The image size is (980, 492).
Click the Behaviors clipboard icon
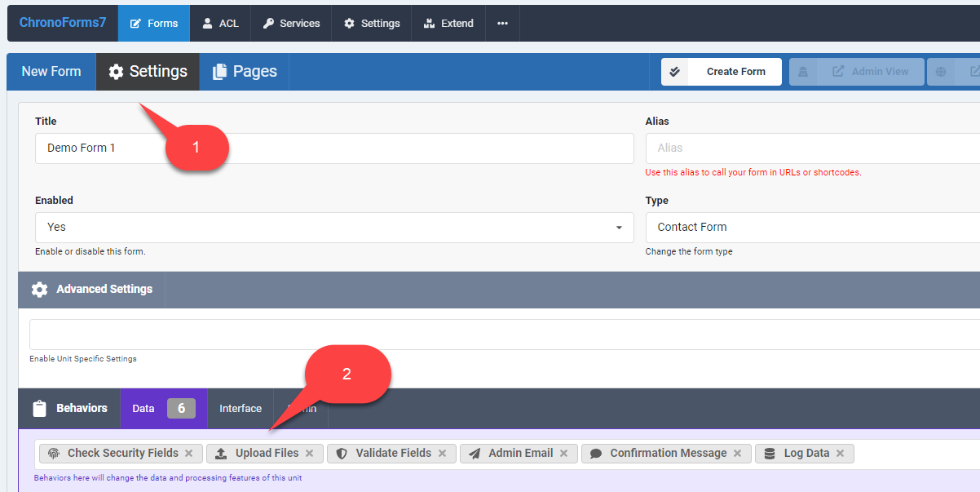39,409
